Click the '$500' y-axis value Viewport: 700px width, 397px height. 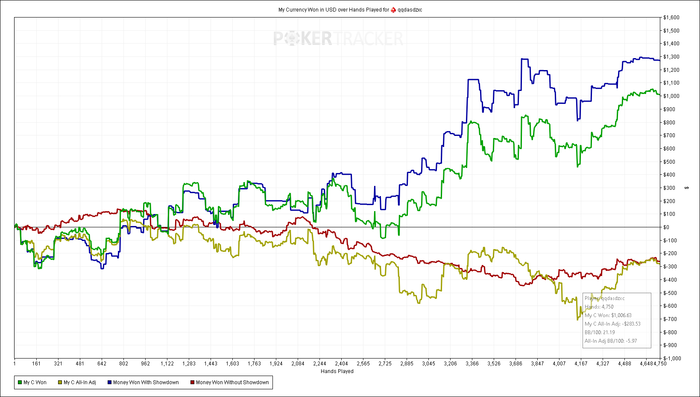[x=669, y=162]
